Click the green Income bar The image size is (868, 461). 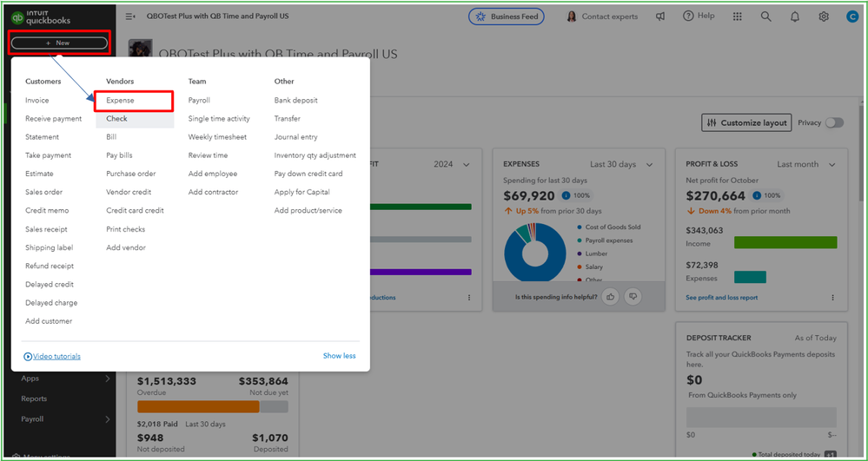[785, 242]
